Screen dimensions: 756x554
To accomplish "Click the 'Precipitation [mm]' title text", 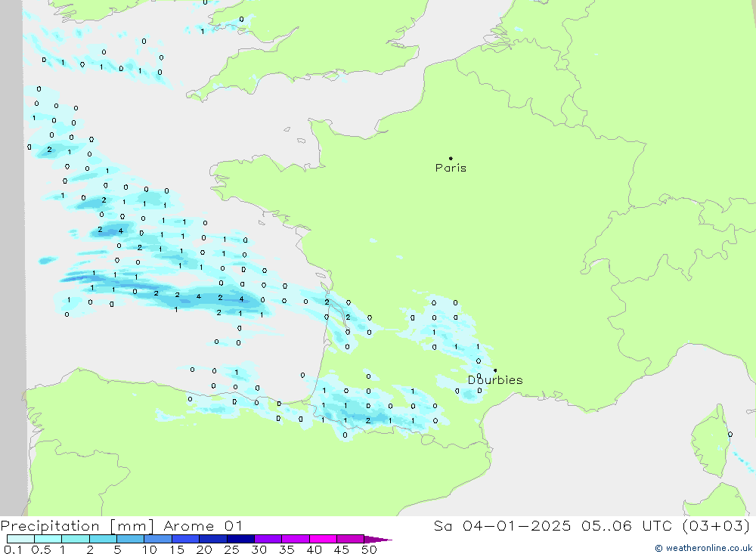I will pos(77,526).
